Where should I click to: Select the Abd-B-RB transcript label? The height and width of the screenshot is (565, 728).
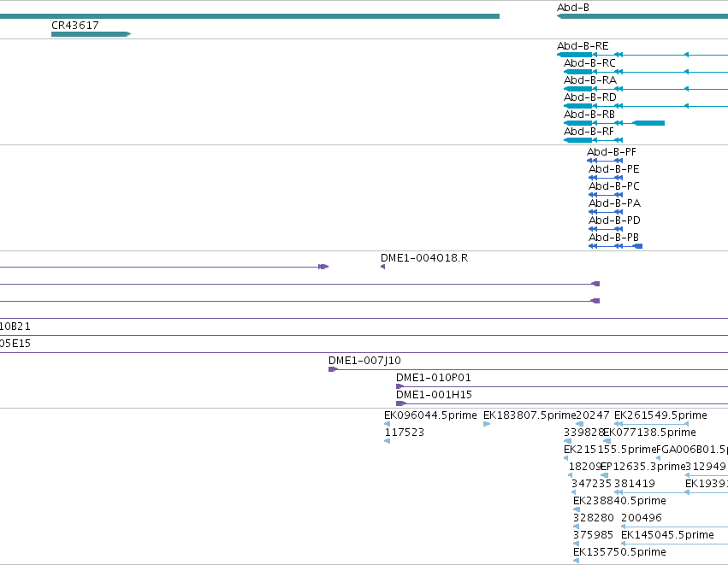(x=589, y=115)
